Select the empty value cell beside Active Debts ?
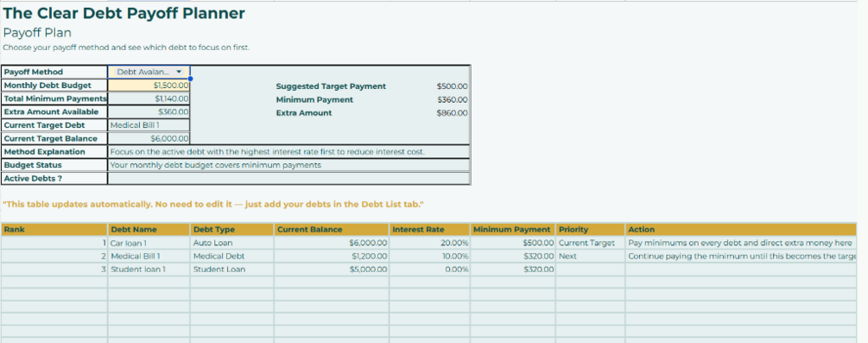 [289, 179]
